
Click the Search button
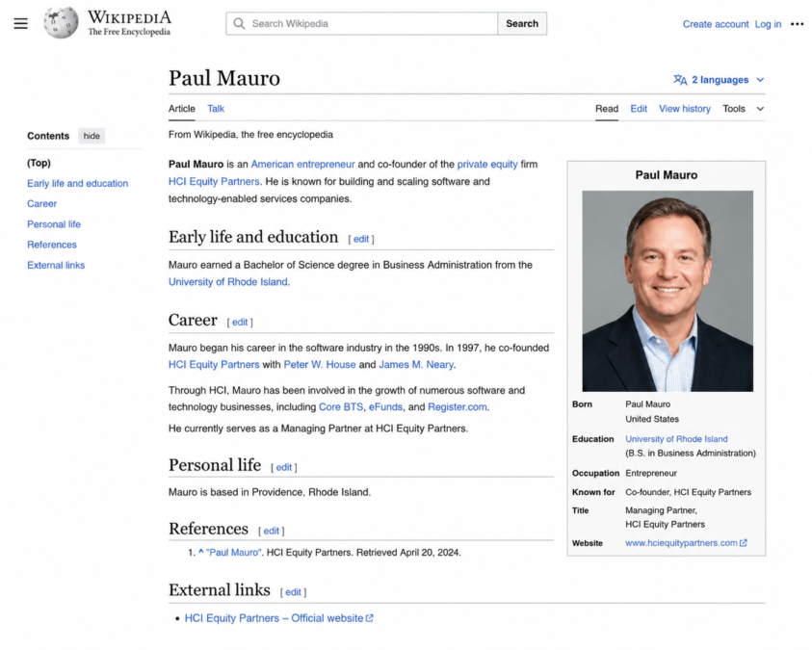pos(522,23)
